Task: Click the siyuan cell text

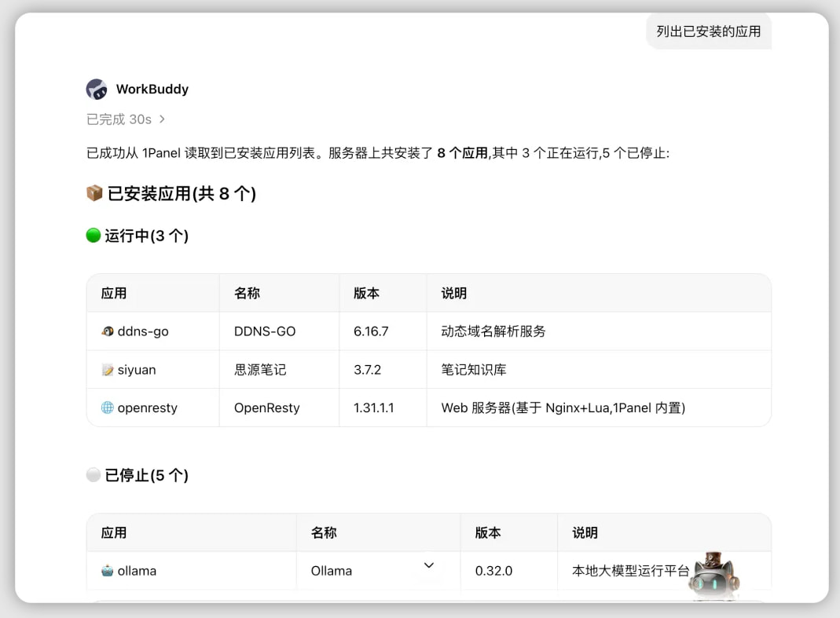Action: point(137,370)
